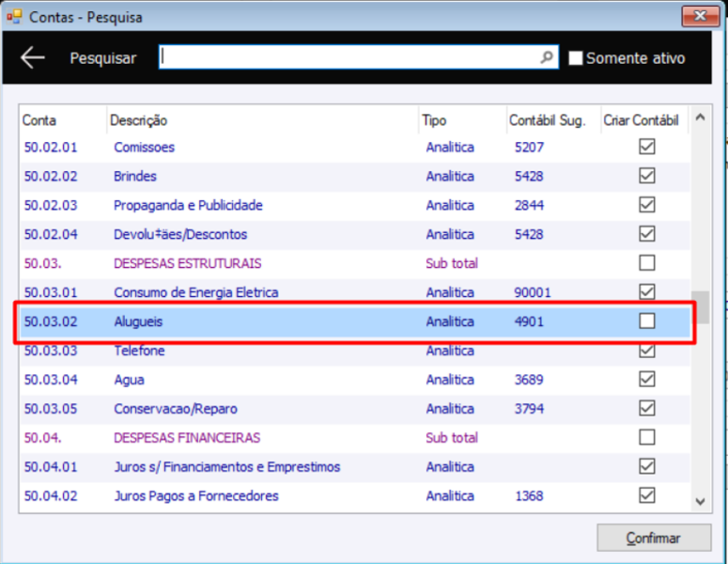728x564 pixels.
Task: Toggle checkbox for Conservacao/Reparo
Action: coord(647,408)
